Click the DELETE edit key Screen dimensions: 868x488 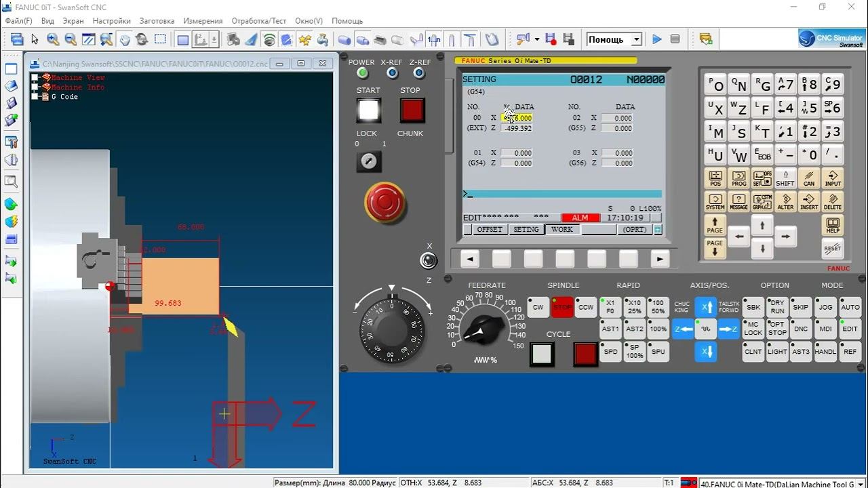pos(833,202)
